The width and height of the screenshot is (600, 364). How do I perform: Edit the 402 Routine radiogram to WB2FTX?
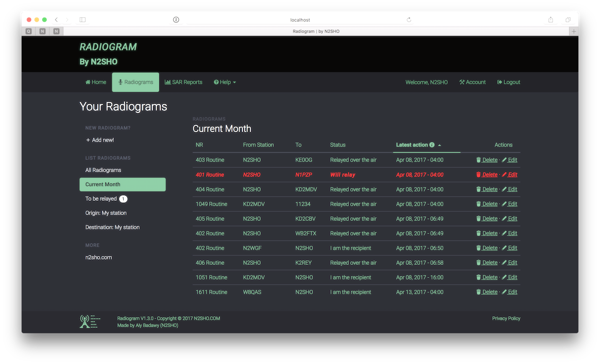510,233
